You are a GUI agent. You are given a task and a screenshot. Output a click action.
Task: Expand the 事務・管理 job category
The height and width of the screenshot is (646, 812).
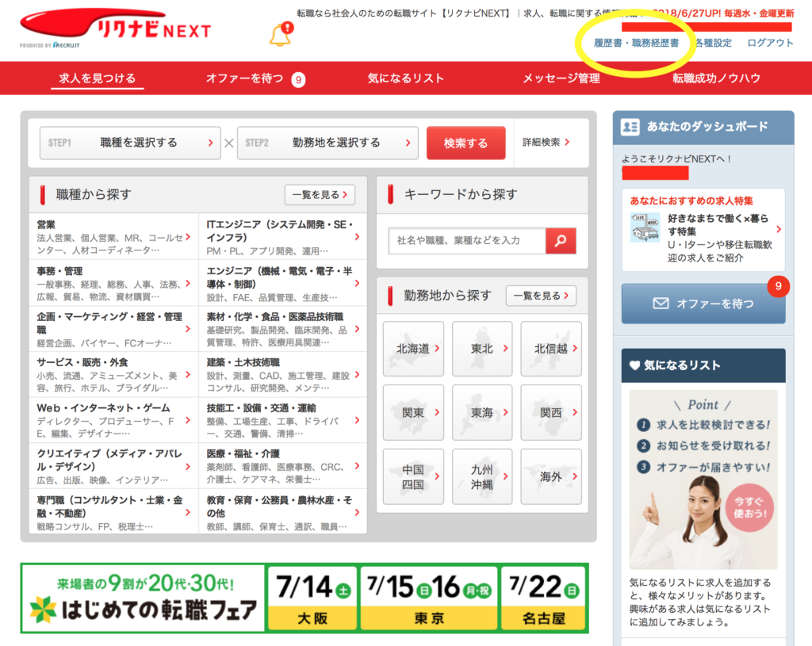(x=113, y=283)
